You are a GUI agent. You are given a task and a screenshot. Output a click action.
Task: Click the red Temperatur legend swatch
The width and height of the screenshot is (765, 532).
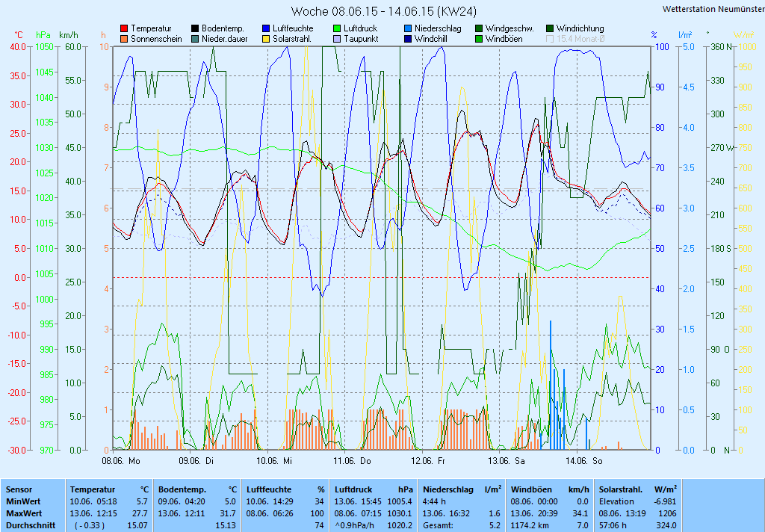coord(124,29)
